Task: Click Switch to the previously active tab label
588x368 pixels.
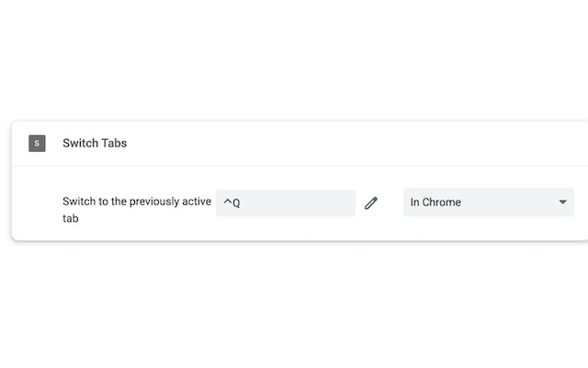Action: (136, 209)
